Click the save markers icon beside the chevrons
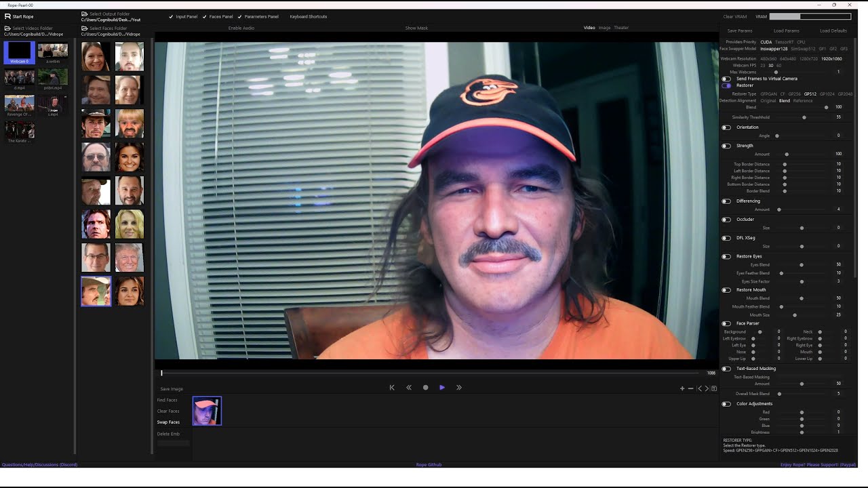Screen dimensions: 868x488 click(714, 388)
